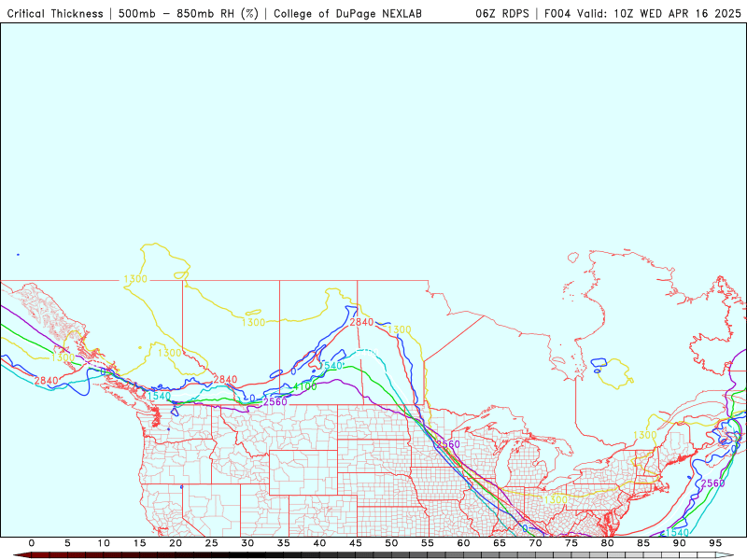The width and height of the screenshot is (747, 560).
Task: Click the color bar tick label '55'
Action: [x=428, y=543]
